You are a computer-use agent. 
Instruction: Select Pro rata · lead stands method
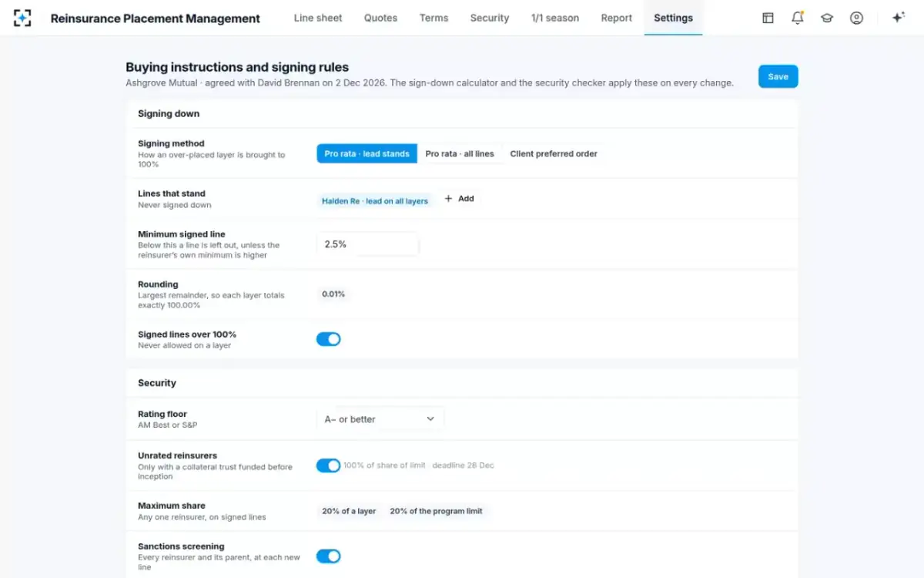(x=367, y=153)
